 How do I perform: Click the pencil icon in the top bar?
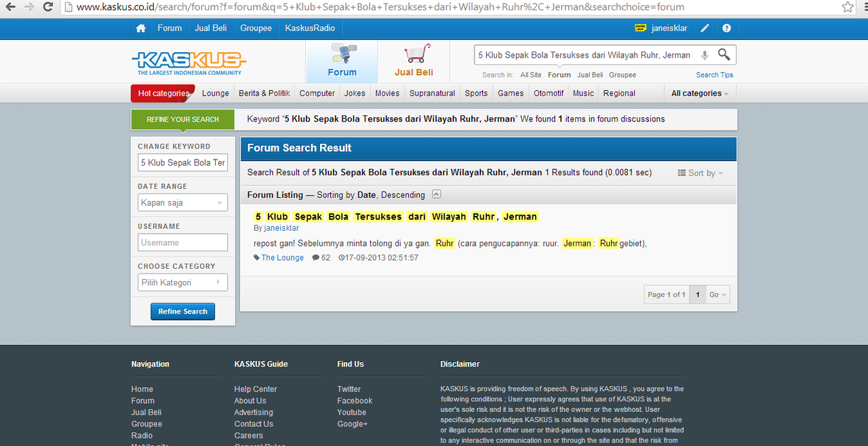(705, 29)
